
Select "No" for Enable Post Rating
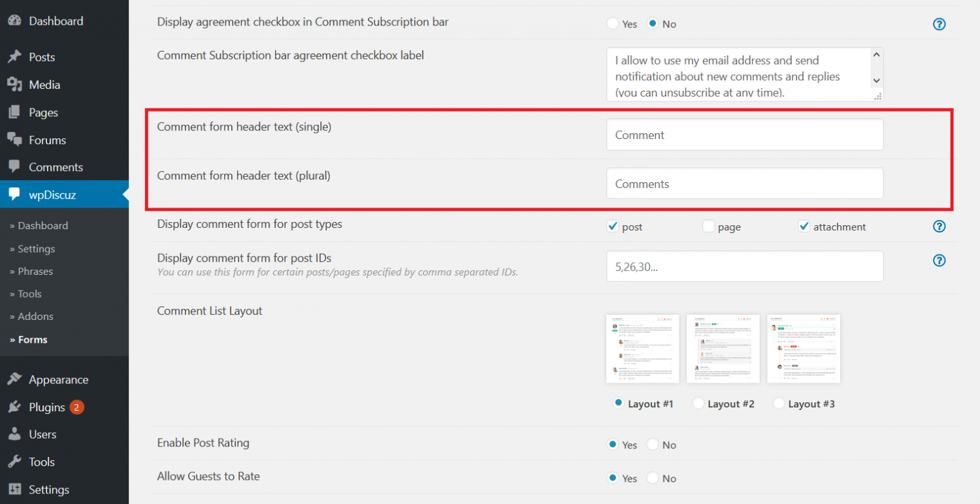pyautogui.click(x=651, y=444)
